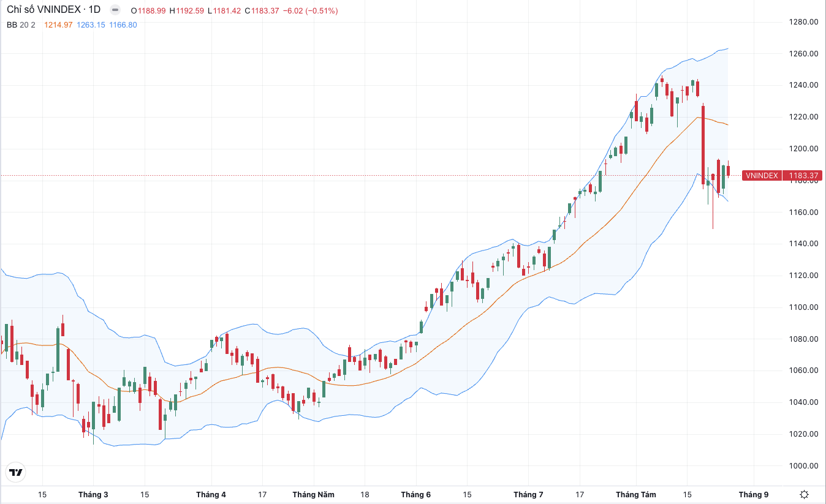Click the Tháng 6 time axis label
Screen dimensions: 826x504
(x=416, y=495)
